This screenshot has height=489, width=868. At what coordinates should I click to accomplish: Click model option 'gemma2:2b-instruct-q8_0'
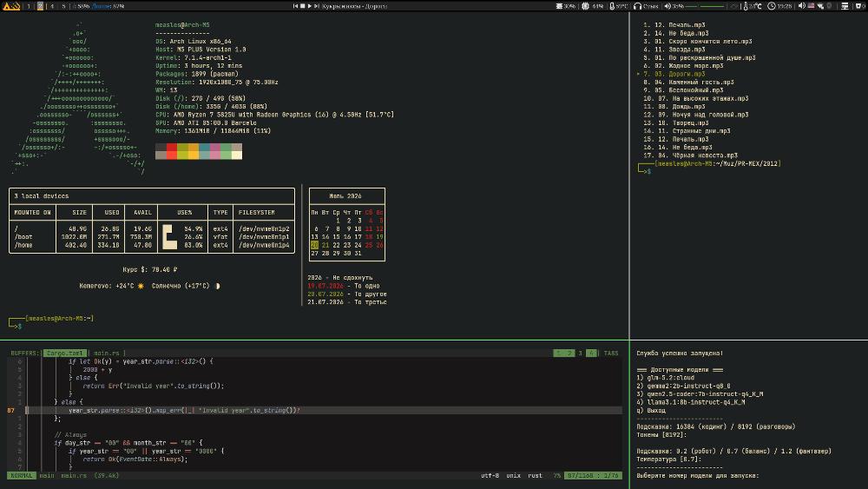(x=683, y=386)
